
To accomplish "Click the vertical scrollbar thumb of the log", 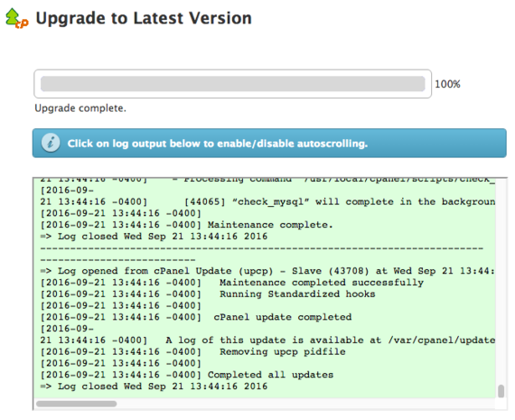I will pyautogui.click(x=501, y=391).
